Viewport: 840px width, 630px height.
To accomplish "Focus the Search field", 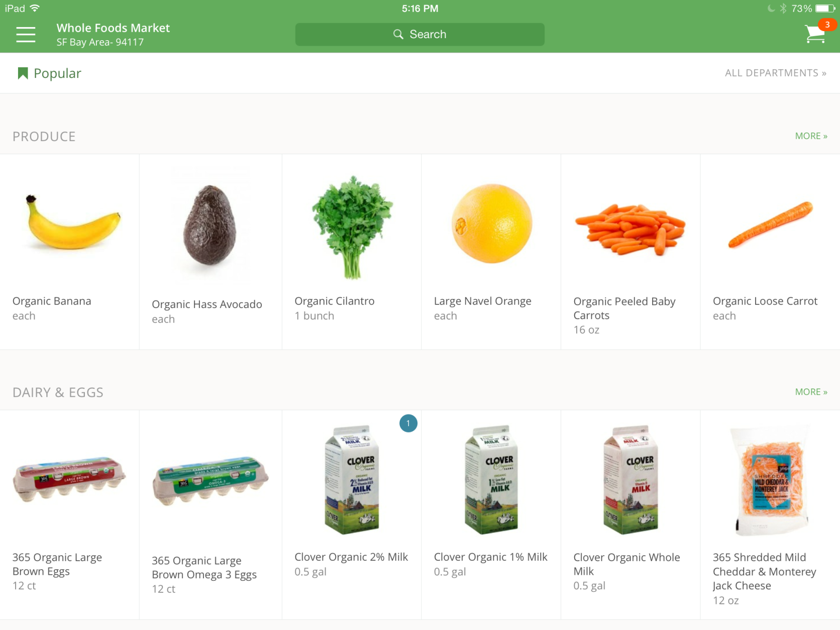I will tap(419, 34).
